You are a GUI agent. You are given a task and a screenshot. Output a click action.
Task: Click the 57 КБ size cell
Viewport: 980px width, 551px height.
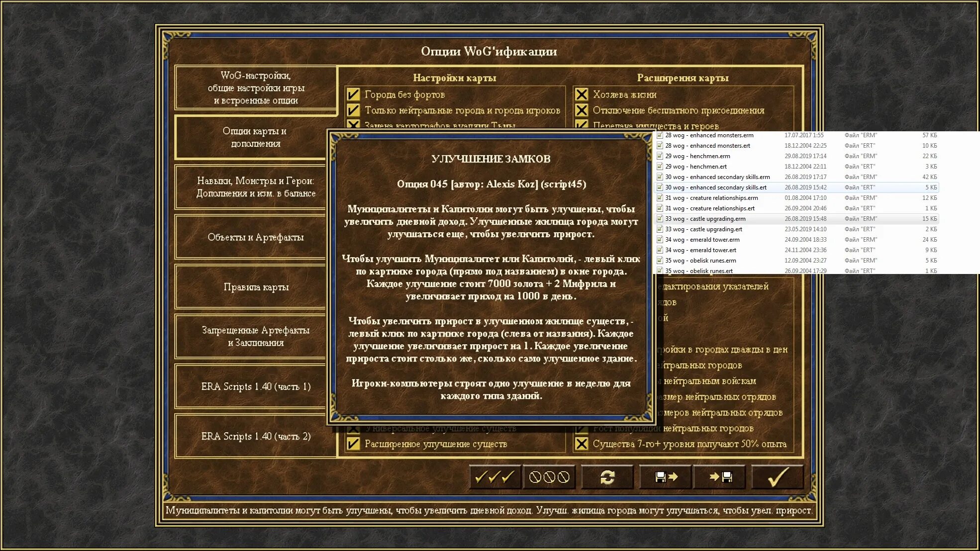click(929, 135)
